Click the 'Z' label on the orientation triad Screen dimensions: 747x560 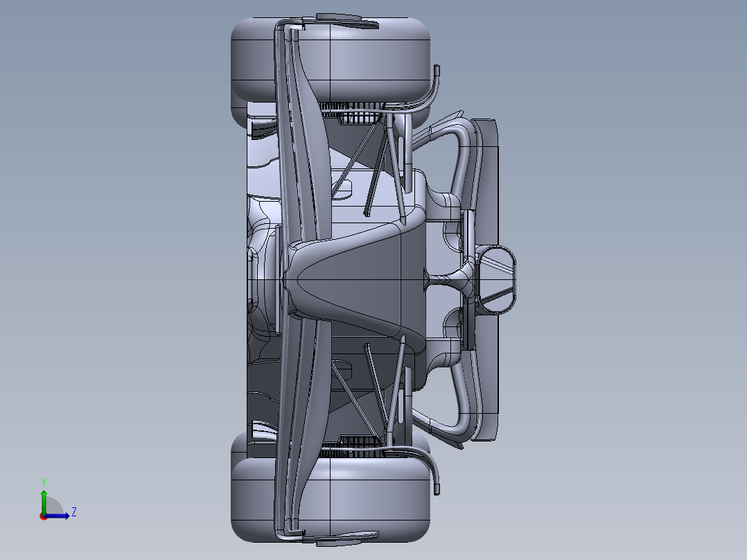point(74,512)
